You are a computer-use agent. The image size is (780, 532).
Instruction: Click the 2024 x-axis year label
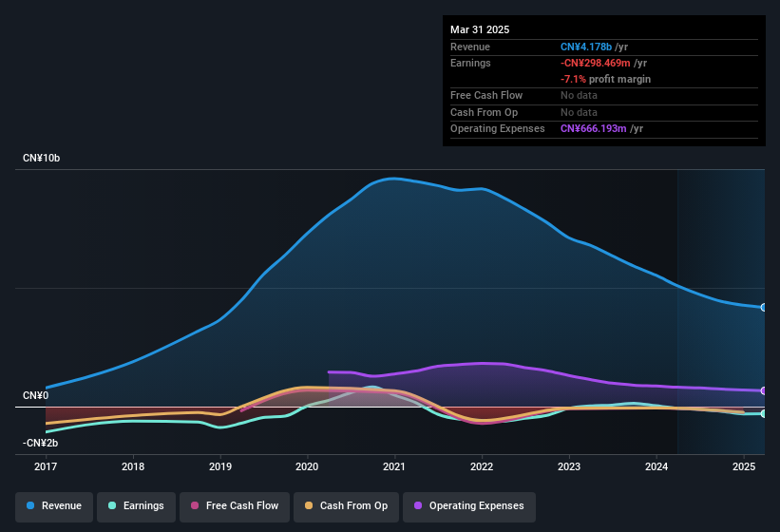pos(656,466)
